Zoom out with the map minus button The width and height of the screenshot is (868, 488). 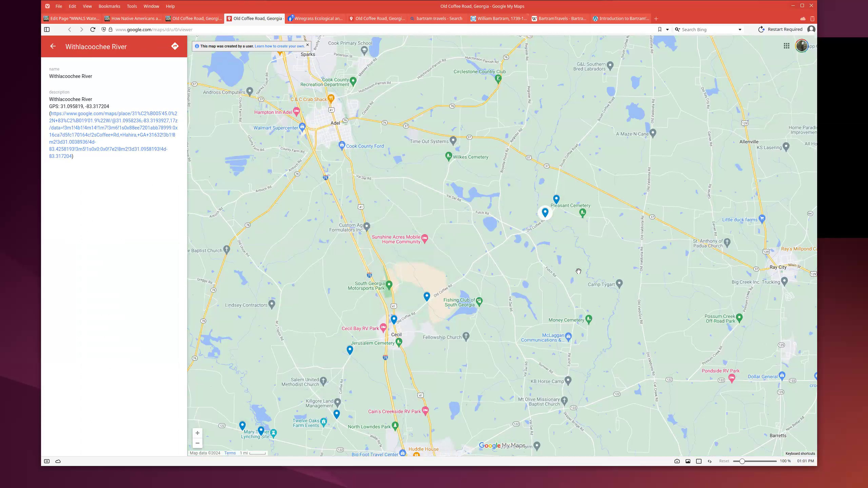(x=197, y=443)
